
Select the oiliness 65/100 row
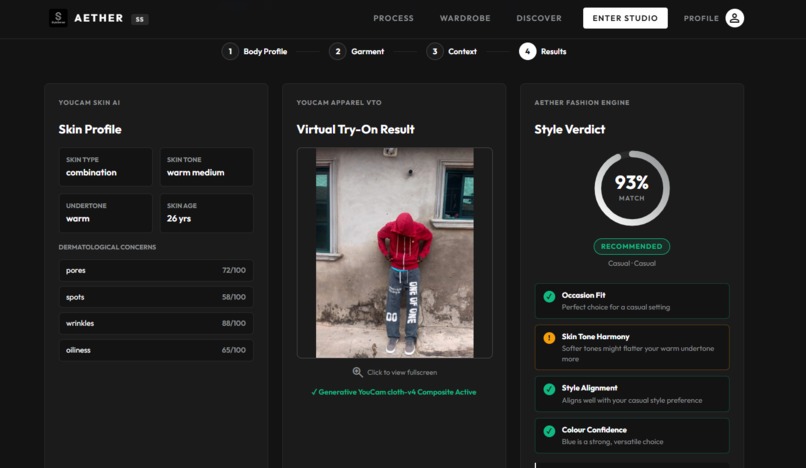pyautogui.click(x=156, y=350)
